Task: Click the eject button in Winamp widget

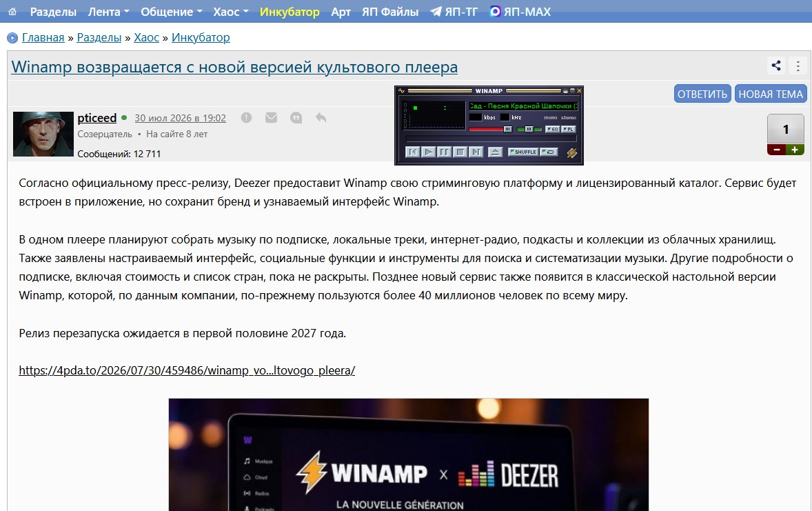Action: [x=495, y=152]
